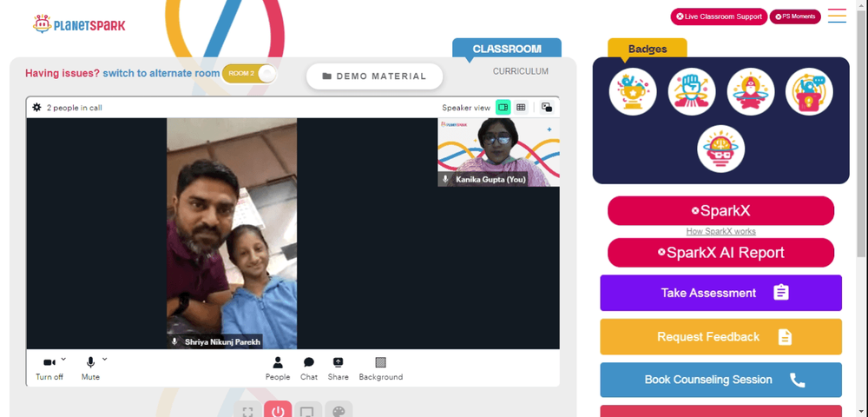This screenshot has height=417, width=868.
Task: Switch to the CURRICULUM tab
Action: 521,71
